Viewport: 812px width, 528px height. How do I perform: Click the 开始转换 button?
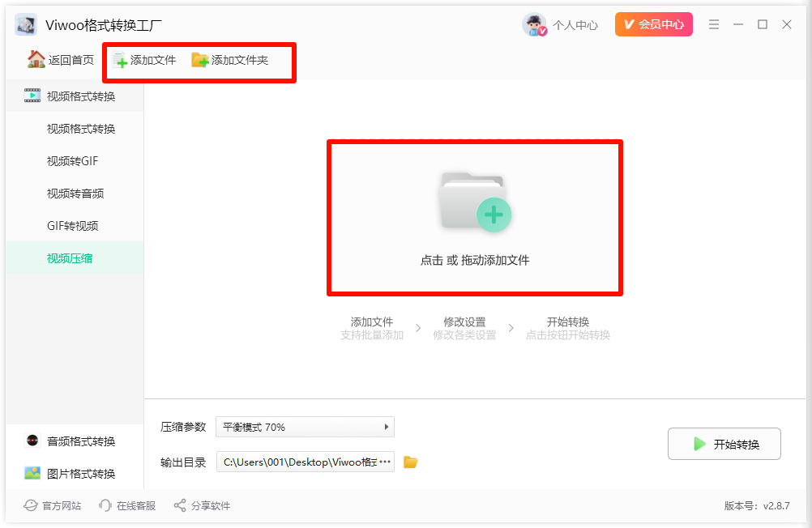[724, 444]
